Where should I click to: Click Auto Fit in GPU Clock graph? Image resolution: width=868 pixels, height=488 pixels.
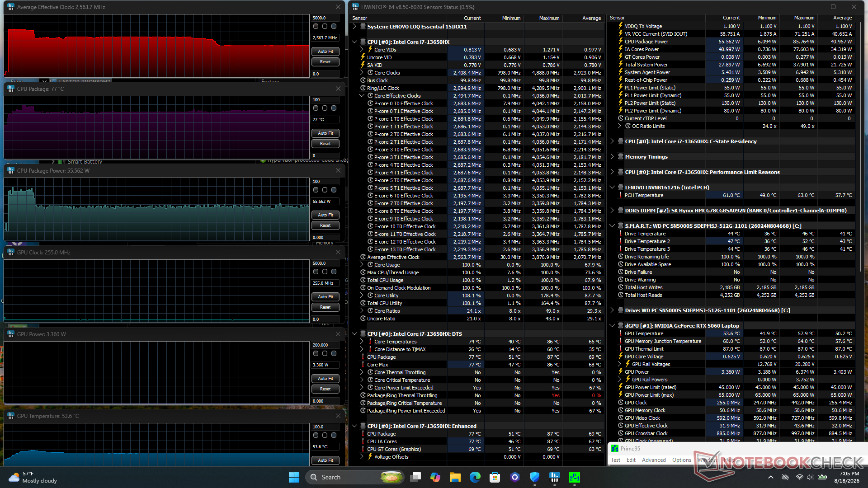pyautogui.click(x=325, y=297)
